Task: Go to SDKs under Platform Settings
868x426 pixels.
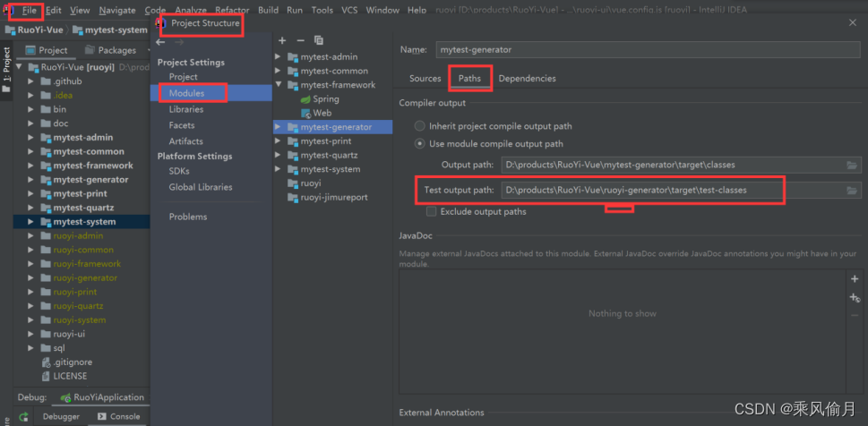Action: tap(179, 171)
